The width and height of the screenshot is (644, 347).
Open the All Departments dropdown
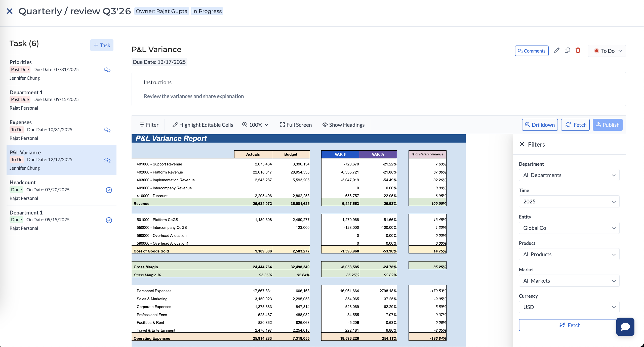[x=569, y=175]
